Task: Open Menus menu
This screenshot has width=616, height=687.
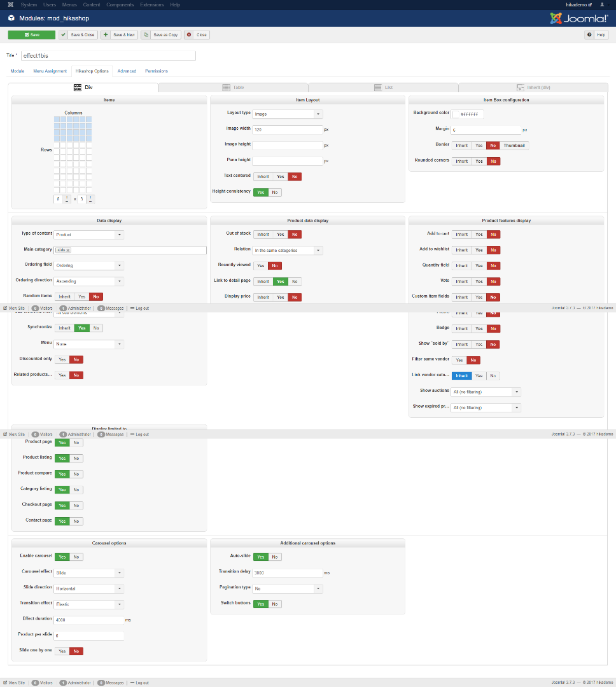Action: (x=69, y=5)
